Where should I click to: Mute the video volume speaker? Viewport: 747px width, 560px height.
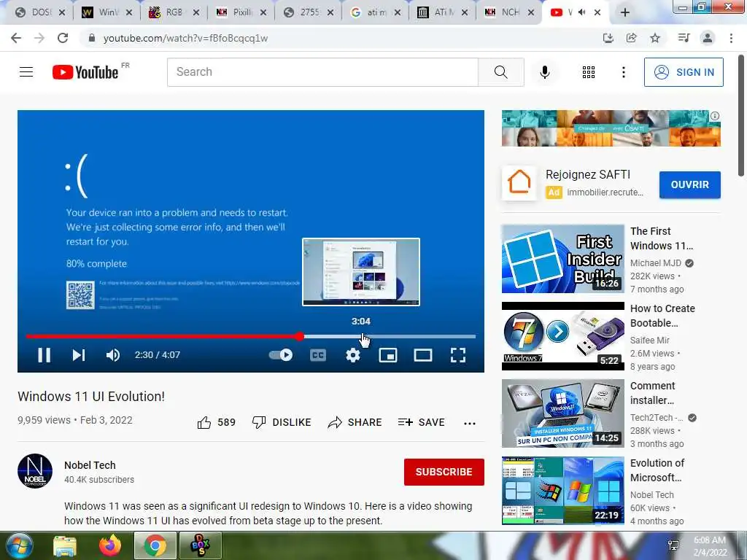pos(113,355)
